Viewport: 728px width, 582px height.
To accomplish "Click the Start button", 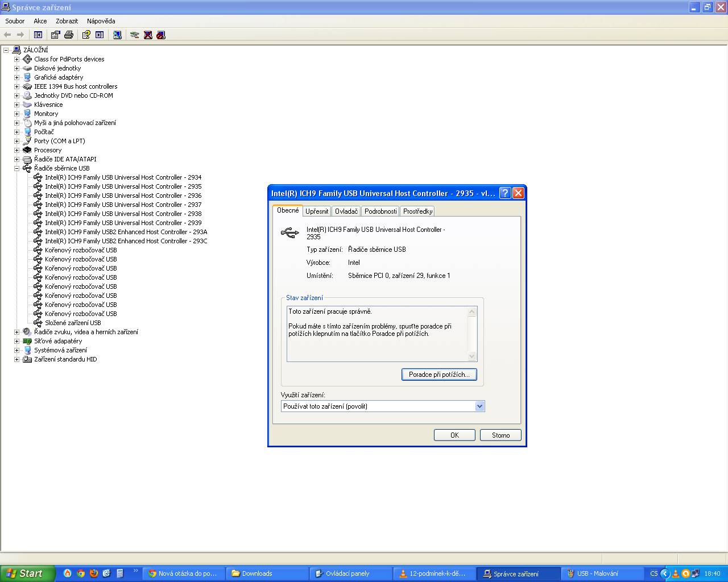I will click(27, 573).
